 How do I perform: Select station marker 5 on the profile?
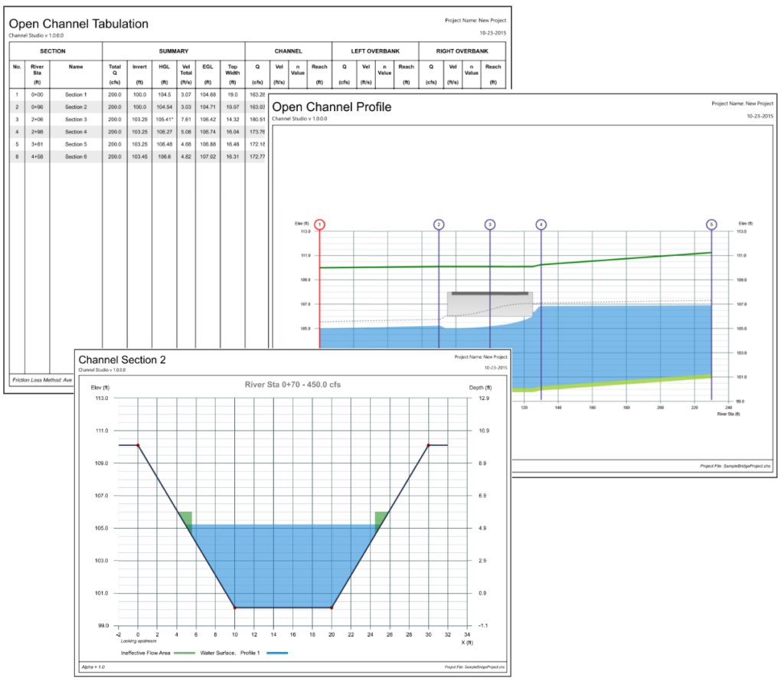(710, 224)
